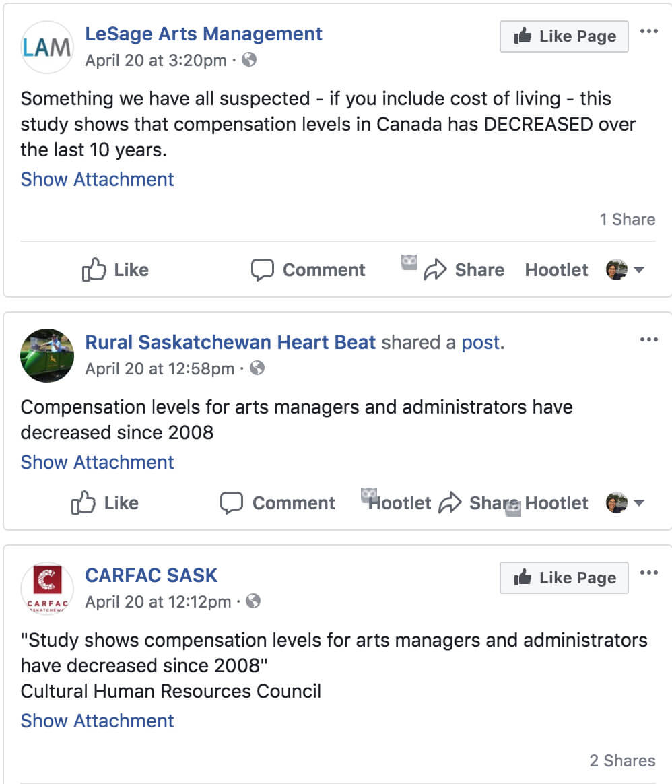
Task: Show attachment on CARFAC SASK post
Action: point(97,721)
